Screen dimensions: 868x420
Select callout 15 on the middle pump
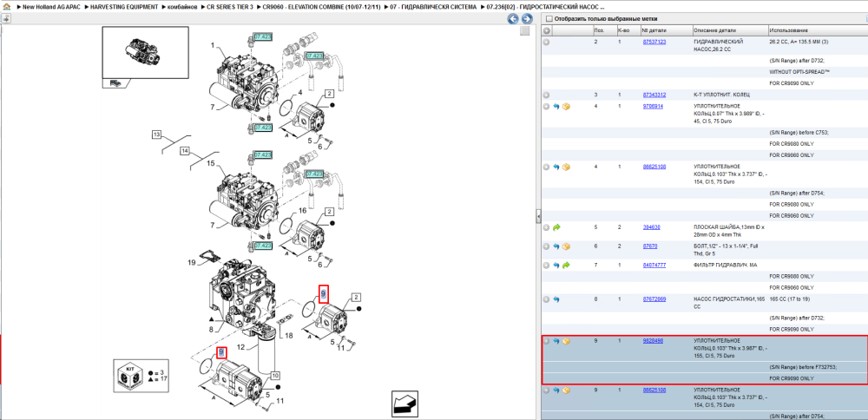pyautogui.click(x=210, y=163)
